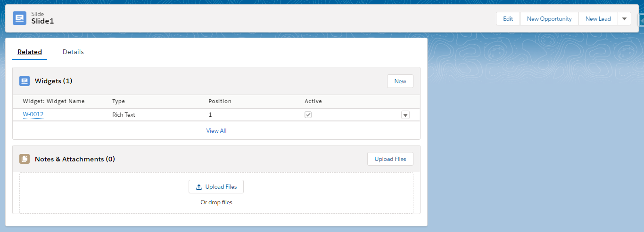Select the Related tab
This screenshot has height=232, width=644.
click(x=30, y=52)
